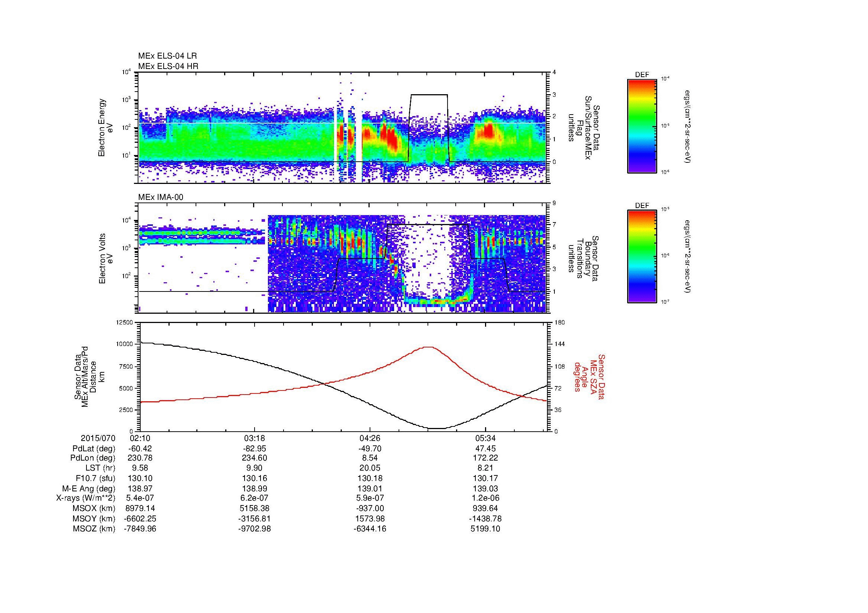Click the red 'MEx SZA Angle degrees' axis label
This screenshot has height=613, width=868.
pyautogui.click(x=589, y=377)
